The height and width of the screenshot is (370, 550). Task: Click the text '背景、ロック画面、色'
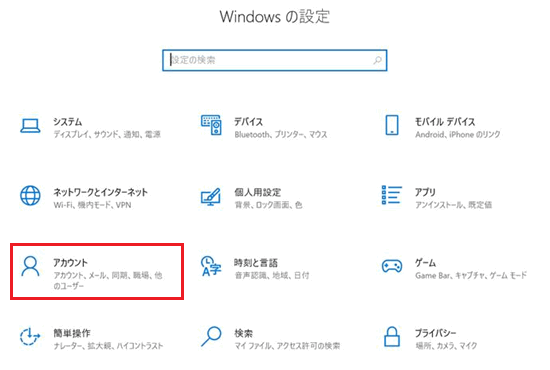268,205
